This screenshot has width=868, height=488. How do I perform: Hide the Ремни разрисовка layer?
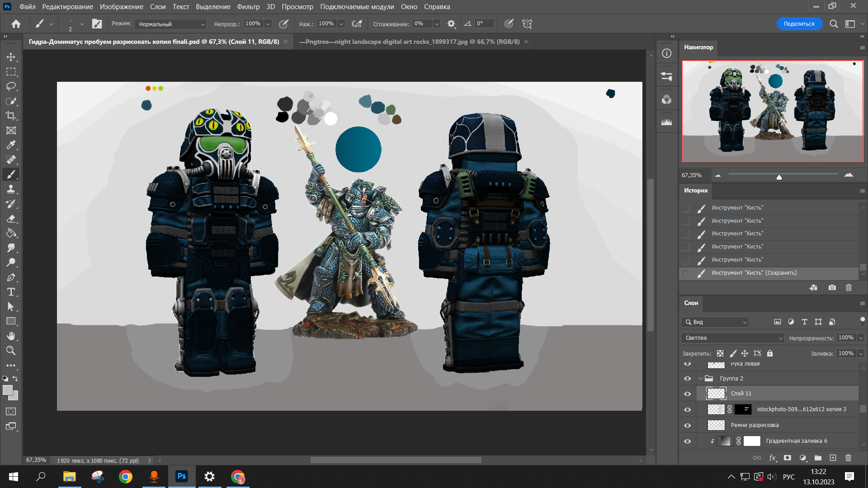tap(688, 426)
